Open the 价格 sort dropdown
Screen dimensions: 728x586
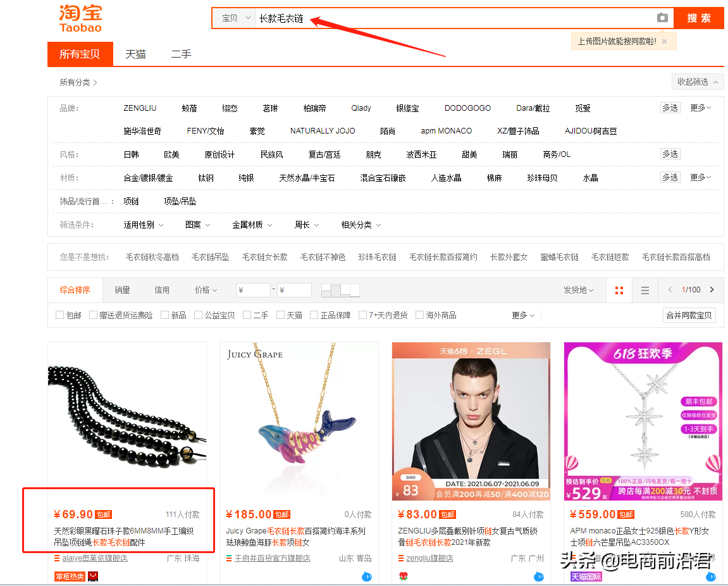pos(206,290)
